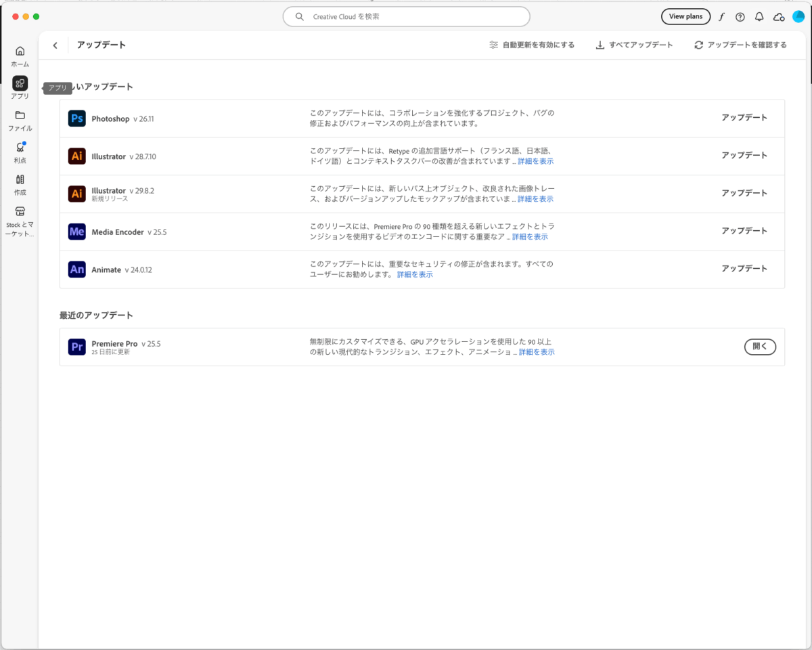
Task: Expand 詳細を表示 for Media Encoder
Action: 530,237
